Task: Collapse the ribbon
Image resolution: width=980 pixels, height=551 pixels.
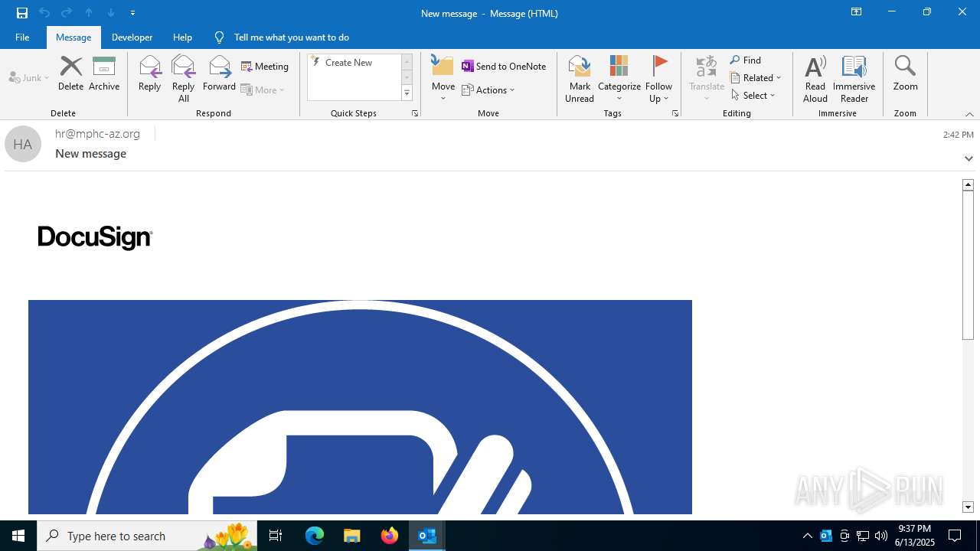Action: point(969,114)
